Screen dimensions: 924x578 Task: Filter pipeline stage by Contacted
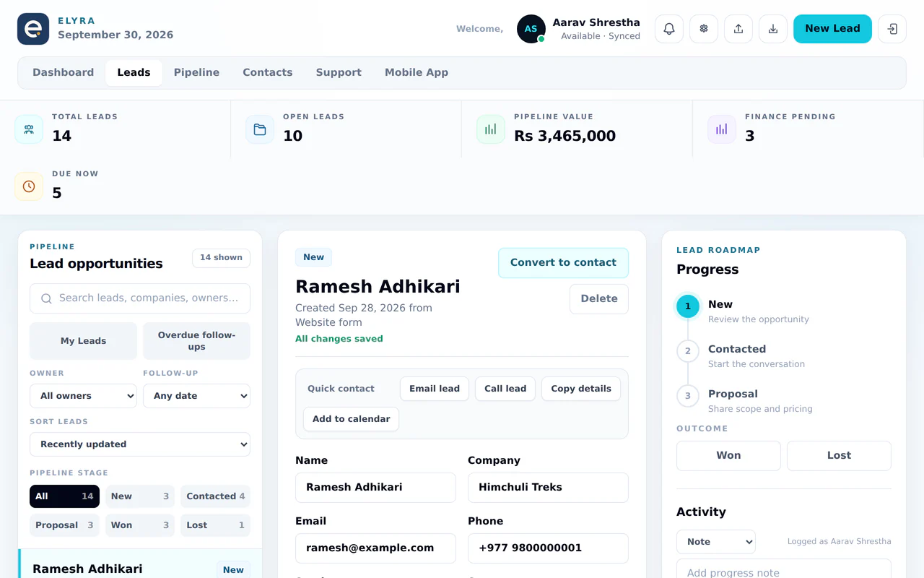pos(215,496)
